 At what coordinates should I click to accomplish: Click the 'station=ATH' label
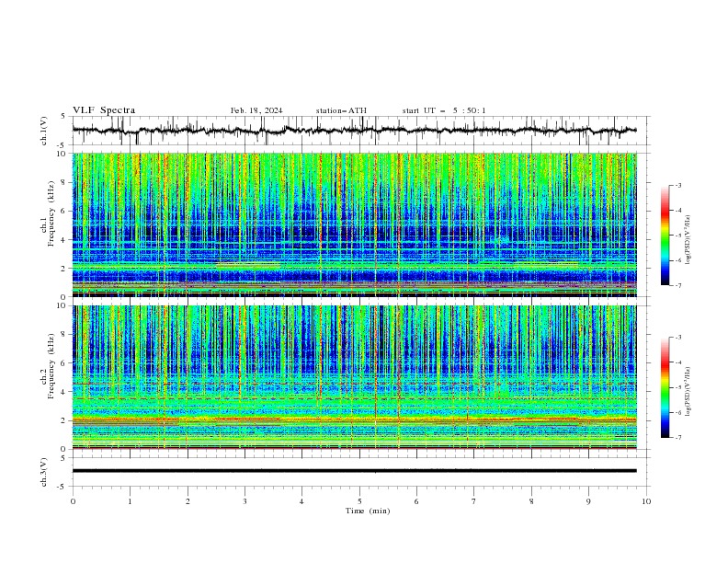pos(341,110)
